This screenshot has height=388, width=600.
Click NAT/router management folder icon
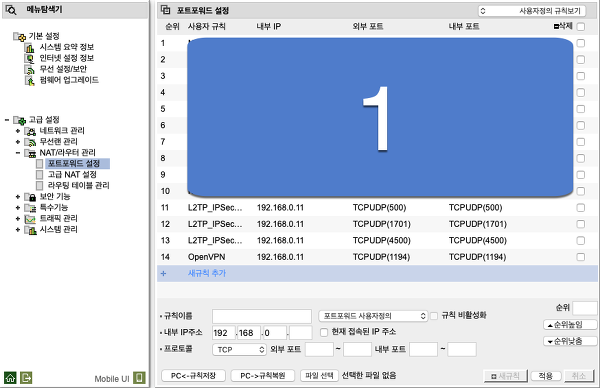tap(30, 153)
